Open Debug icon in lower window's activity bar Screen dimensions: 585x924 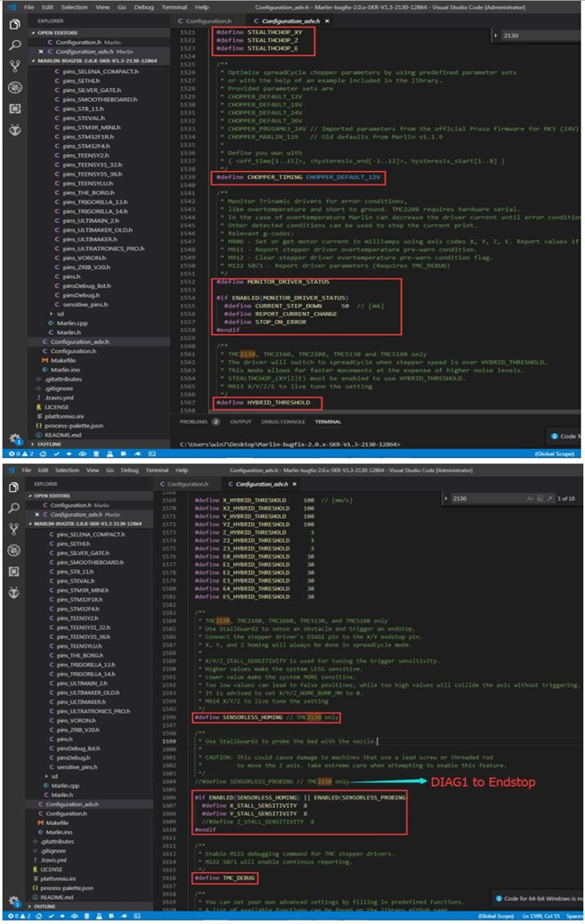[14, 549]
